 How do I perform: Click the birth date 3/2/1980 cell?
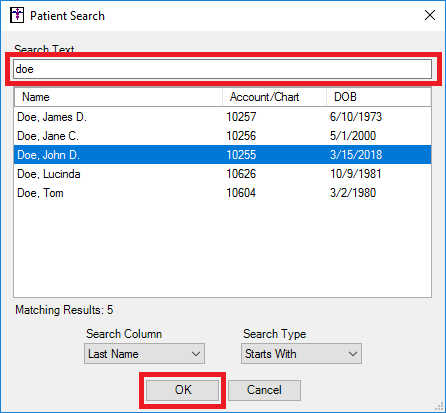[353, 193]
